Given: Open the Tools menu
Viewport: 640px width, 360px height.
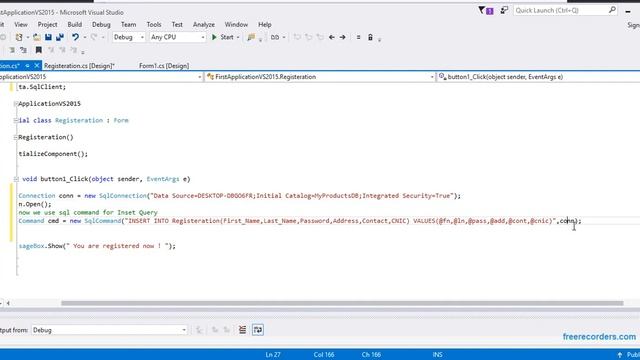Looking at the screenshot, I should click(x=154, y=24).
